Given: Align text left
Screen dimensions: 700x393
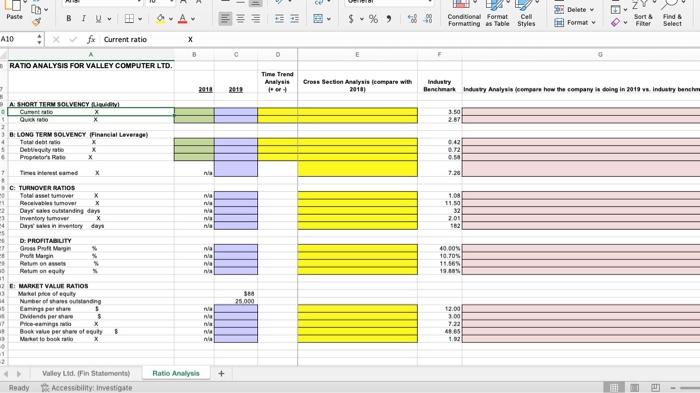Looking at the screenshot, I should pos(225,19).
